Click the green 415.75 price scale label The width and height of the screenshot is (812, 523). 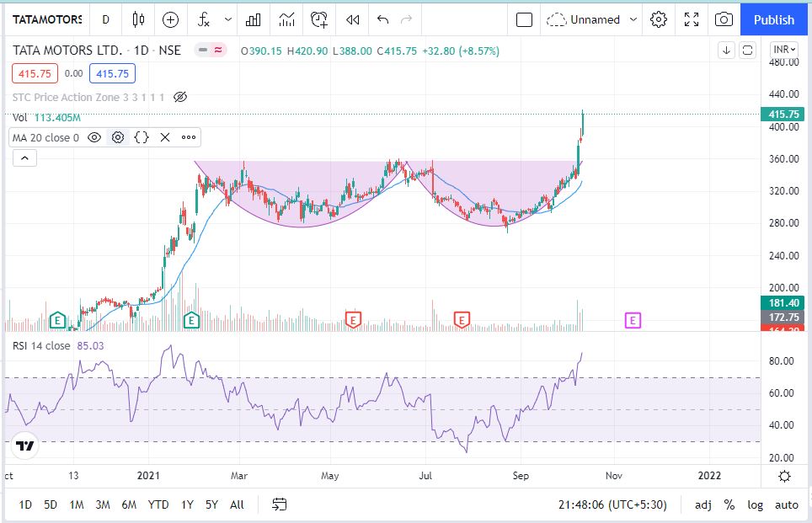tap(783, 114)
